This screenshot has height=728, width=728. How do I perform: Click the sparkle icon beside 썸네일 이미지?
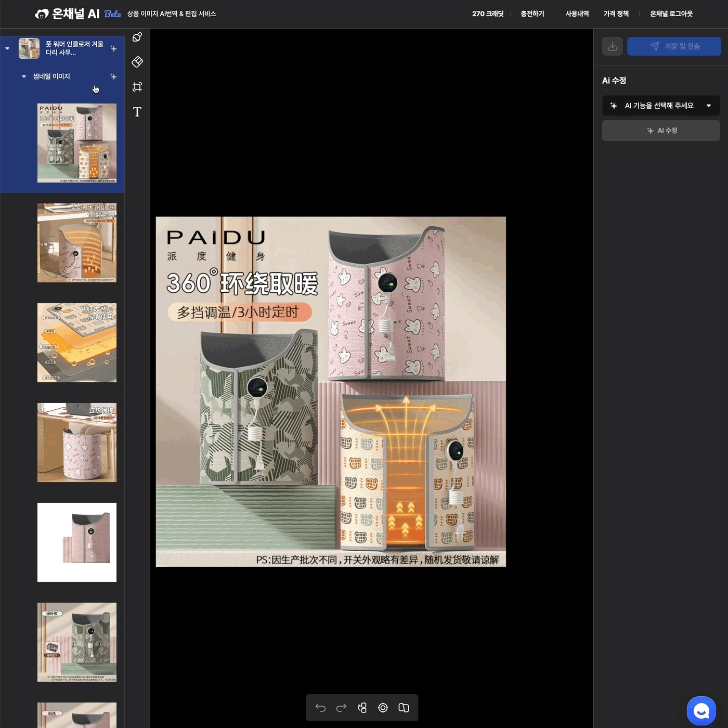113,76
